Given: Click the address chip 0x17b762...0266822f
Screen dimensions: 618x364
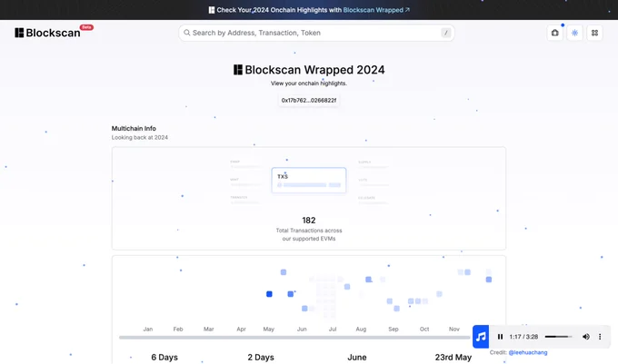Looking at the screenshot, I should click(309, 101).
